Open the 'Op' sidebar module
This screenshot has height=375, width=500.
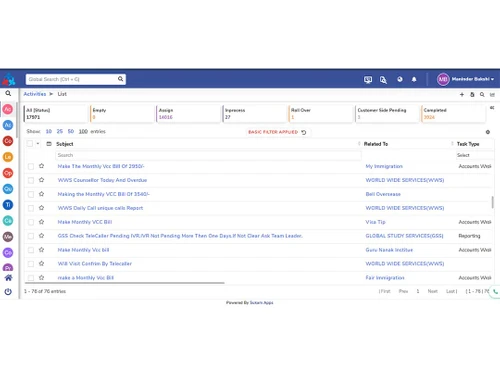(x=8, y=173)
